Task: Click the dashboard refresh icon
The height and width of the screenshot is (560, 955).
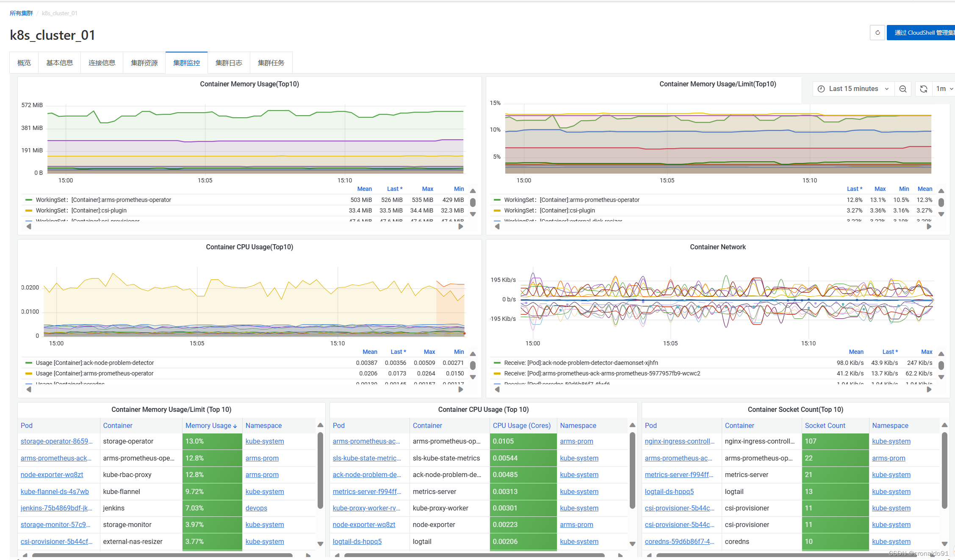Action: tap(924, 89)
